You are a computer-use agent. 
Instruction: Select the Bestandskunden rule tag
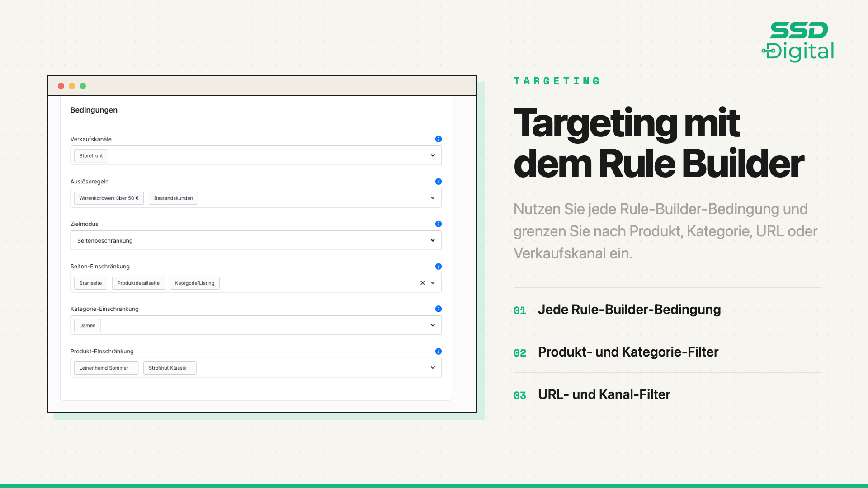coord(173,198)
